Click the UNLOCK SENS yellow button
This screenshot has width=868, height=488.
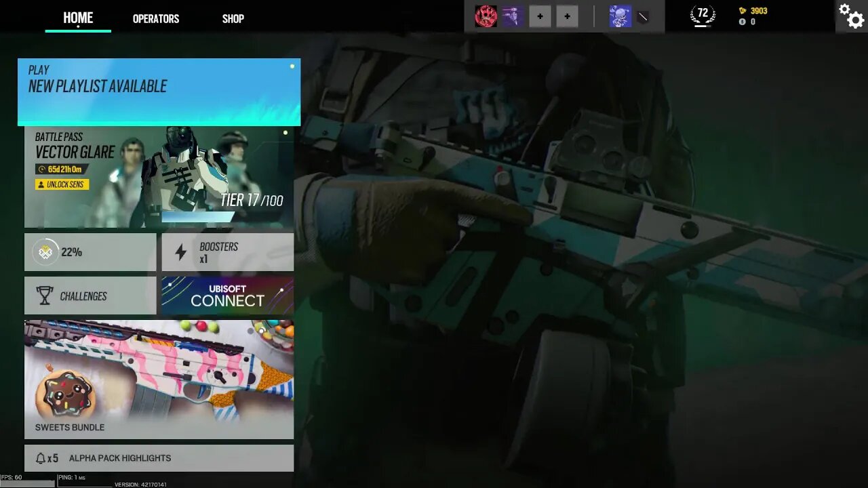pos(62,184)
